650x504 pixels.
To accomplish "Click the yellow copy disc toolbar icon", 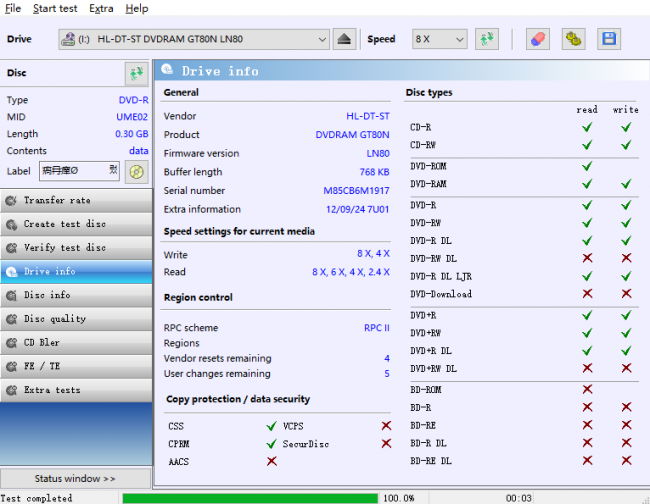I will [x=573, y=39].
